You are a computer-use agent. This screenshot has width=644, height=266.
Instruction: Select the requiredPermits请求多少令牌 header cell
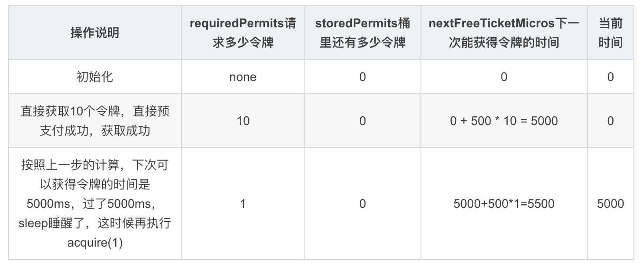pyautogui.click(x=243, y=33)
